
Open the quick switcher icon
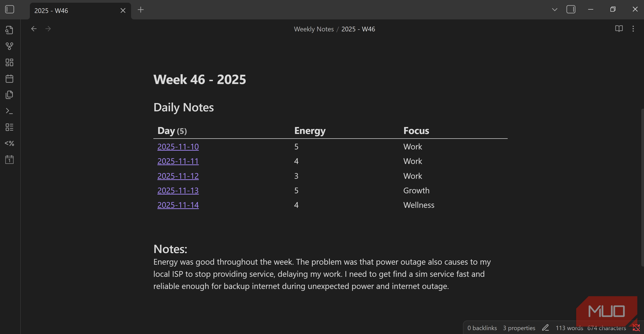pos(9,30)
